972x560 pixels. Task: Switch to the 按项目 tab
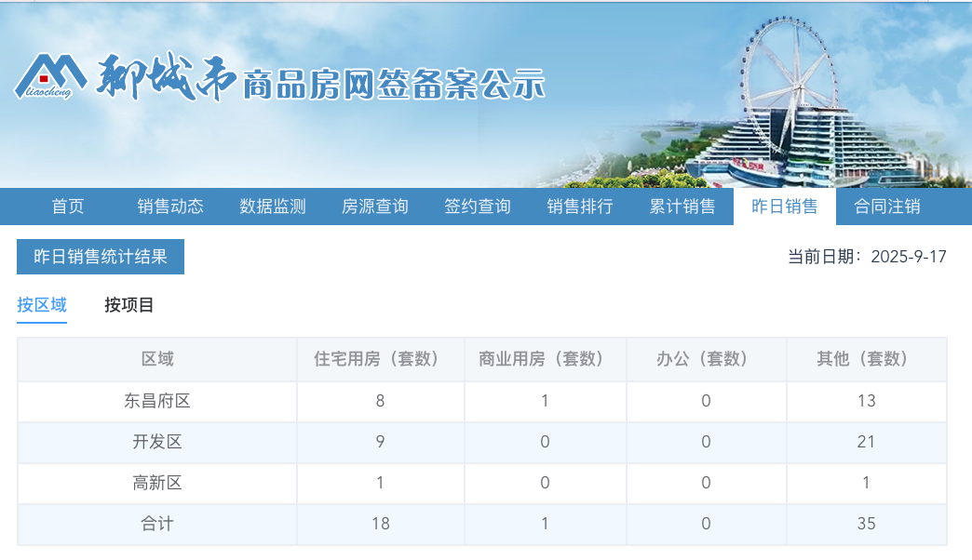coord(128,304)
